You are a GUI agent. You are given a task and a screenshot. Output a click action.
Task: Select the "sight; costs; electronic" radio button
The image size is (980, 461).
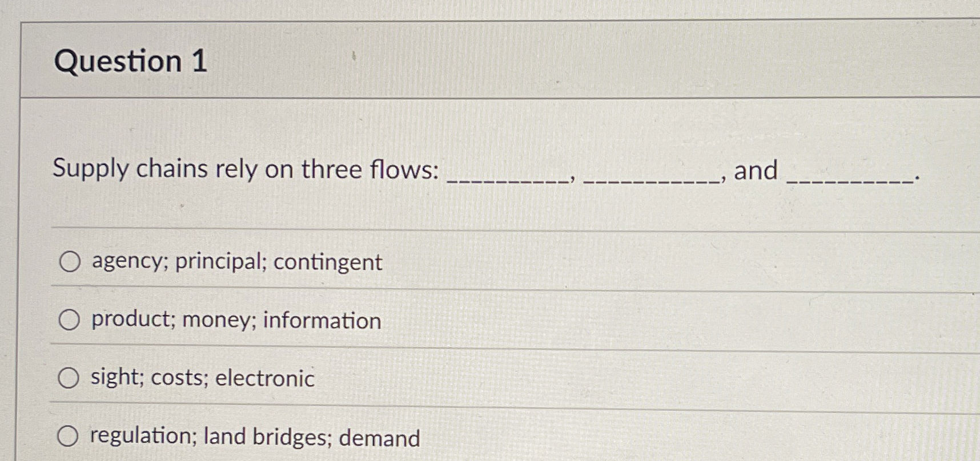[x=70, y=378]
